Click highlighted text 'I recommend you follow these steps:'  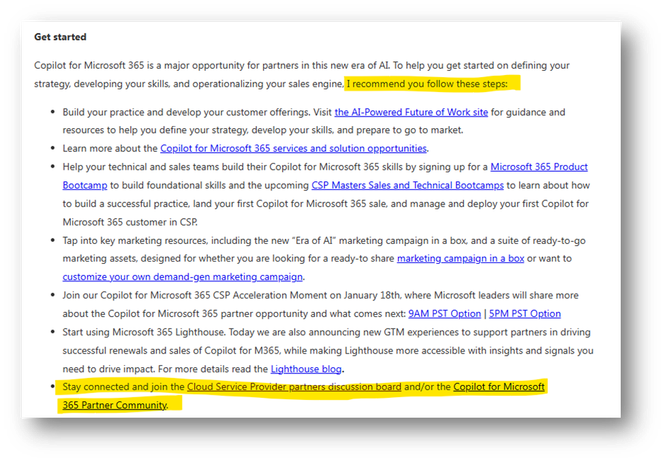click(x=427, y=84)
